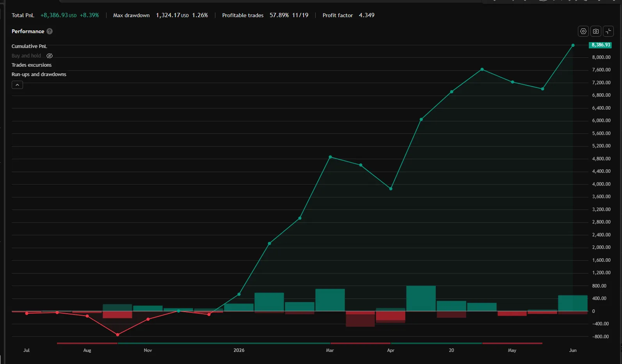Toggle the Cumulative PnL series
The height and width of the screenshot is (364, 622).
tap(29, 46)
